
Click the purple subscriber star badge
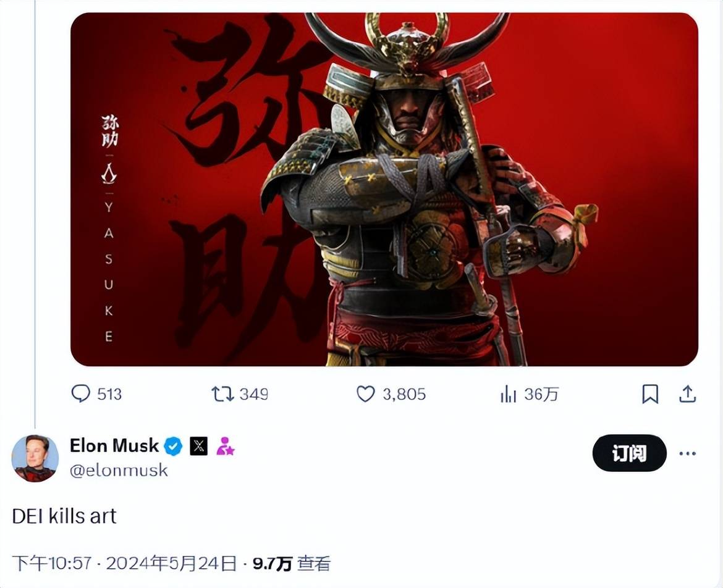click(x=226, y=446)
